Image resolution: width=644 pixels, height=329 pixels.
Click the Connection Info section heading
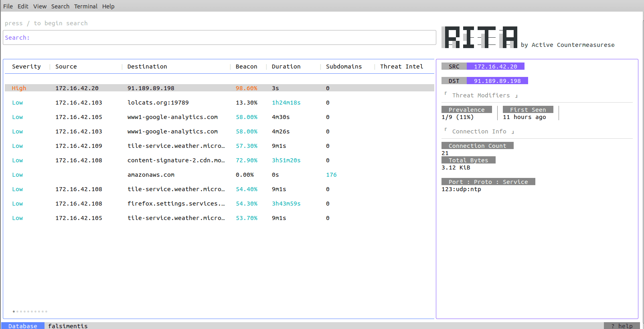tap(479, 131)
